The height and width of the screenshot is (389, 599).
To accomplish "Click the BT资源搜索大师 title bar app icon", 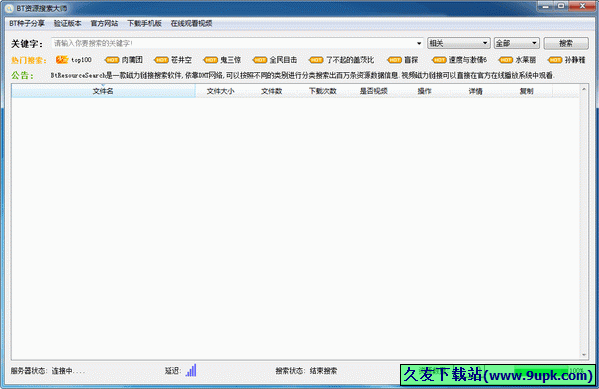I will click(9, 8).
